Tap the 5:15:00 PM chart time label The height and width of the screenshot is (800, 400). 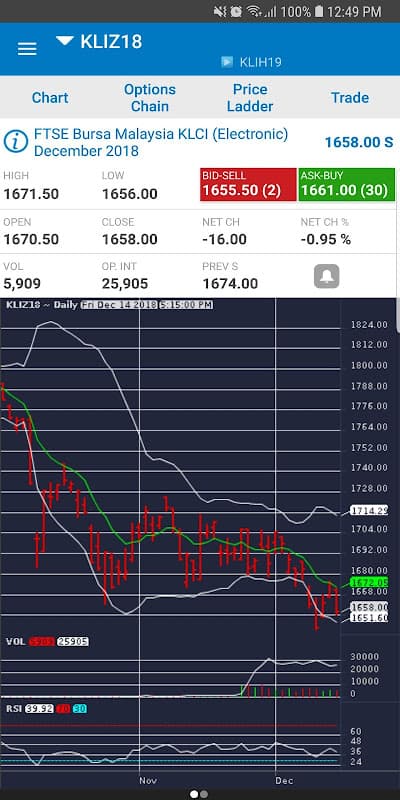point(186,305)
